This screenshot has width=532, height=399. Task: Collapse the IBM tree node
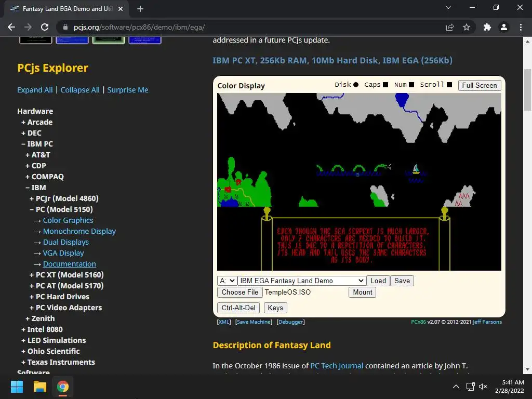point(36,188)
